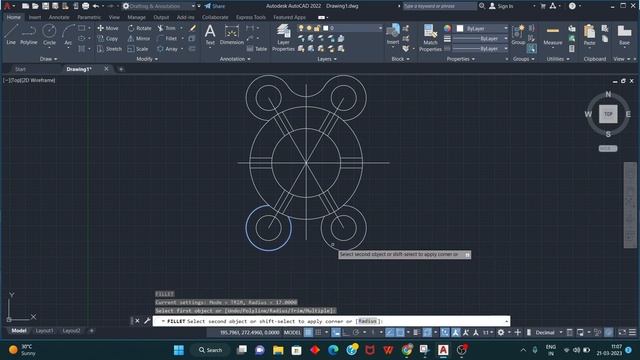Open the Decimal units dropdown in status bar
Image resolution: width=640 pixels, height=360 pixels.
pyautogui.click(x=549, y=333)
